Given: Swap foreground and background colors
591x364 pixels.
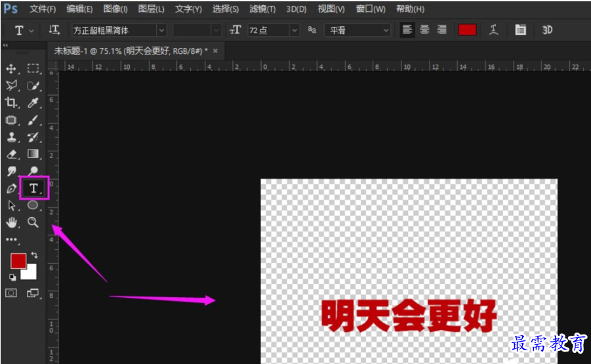Looking at the screenshot, I should click(x=34, y=255).
